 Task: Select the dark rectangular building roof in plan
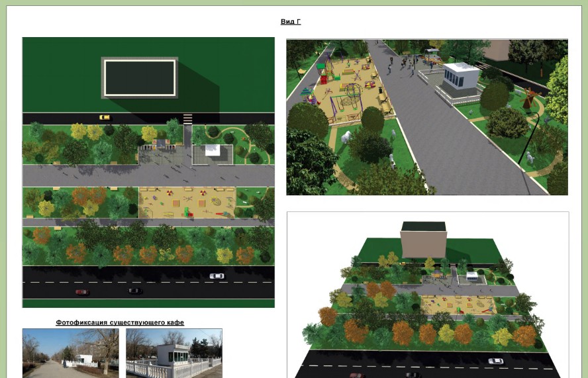pyautogui.click(x=139, y=77)
